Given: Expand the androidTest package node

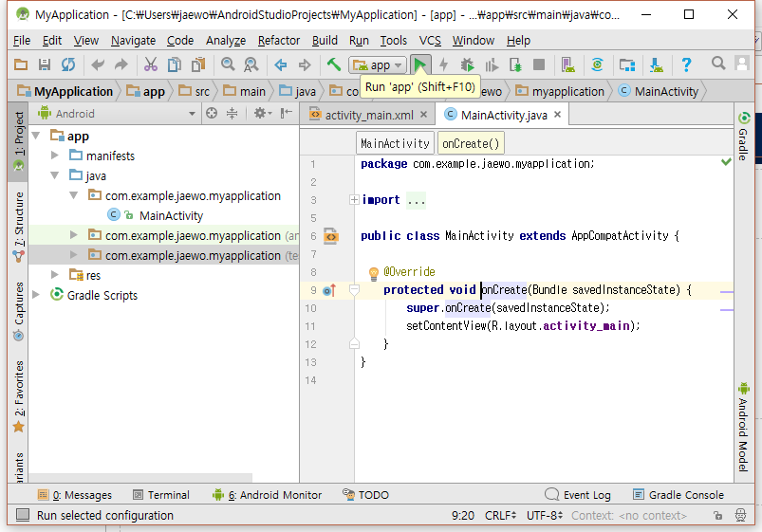Looking at the screenshot, I should pos(74,235).
